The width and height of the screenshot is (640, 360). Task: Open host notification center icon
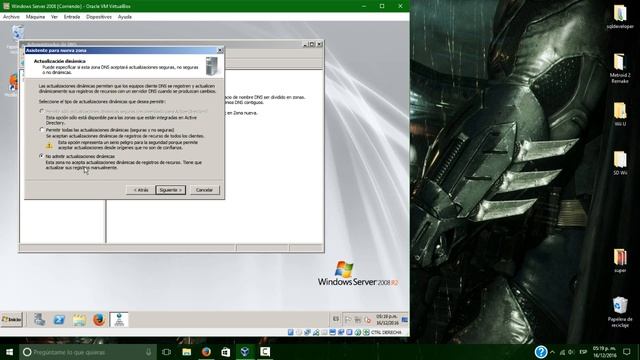(x=627, y=352)
